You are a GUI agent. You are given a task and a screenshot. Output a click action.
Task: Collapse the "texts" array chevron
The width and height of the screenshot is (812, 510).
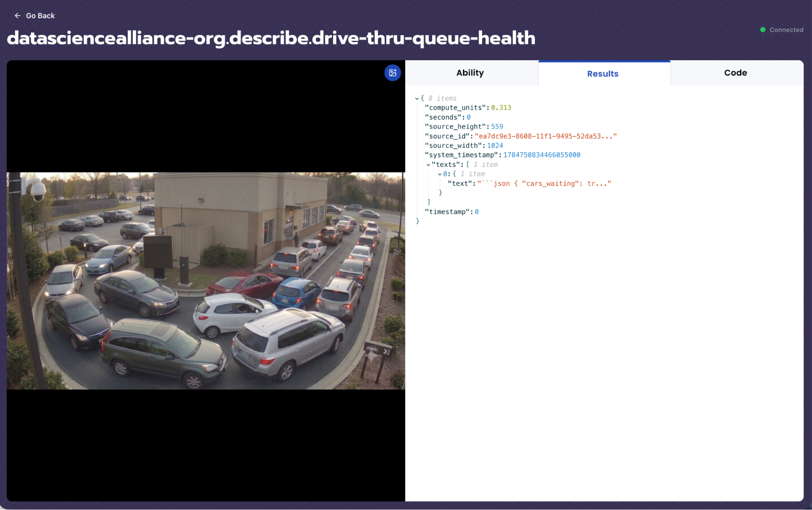428,165
